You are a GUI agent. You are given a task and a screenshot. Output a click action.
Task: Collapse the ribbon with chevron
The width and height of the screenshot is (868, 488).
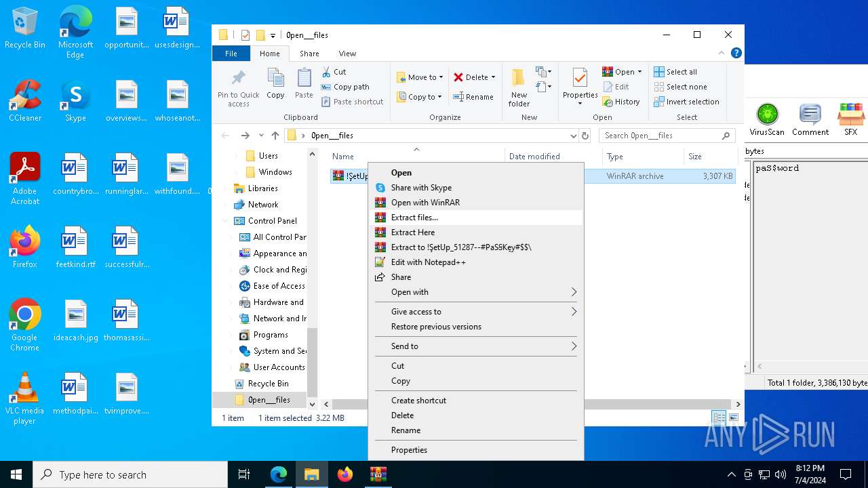click(x=722, y=53)
